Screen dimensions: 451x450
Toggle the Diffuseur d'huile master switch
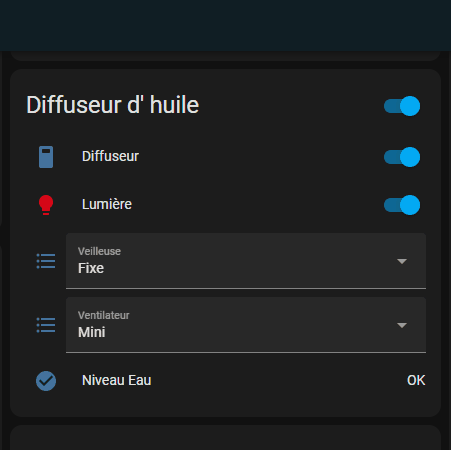point(402,106)
